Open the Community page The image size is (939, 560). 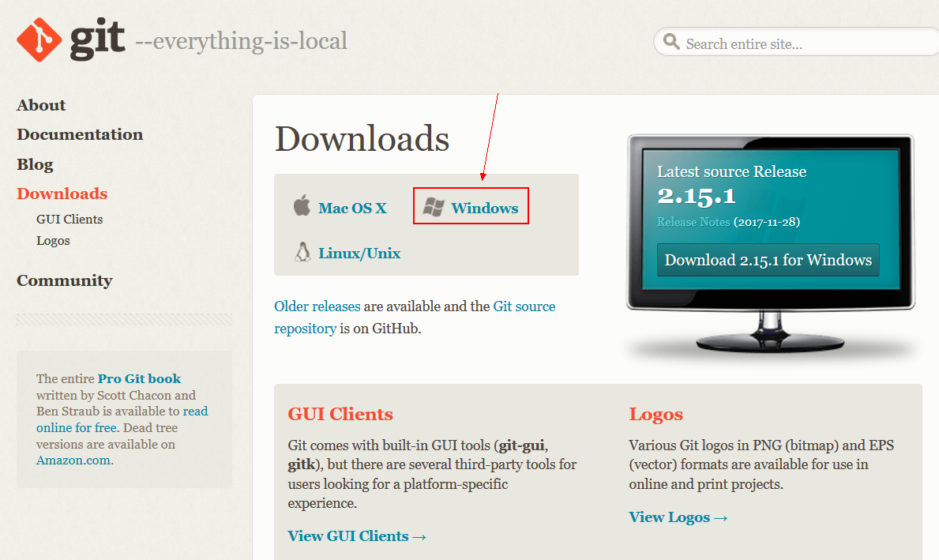[x=65, y=280]
